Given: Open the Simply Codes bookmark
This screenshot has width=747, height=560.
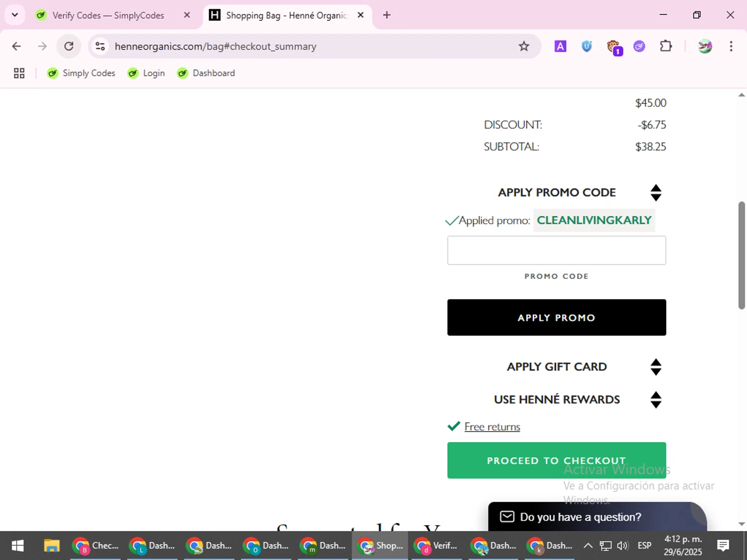Looking at the screenshot, I should (x=81, y=73).
